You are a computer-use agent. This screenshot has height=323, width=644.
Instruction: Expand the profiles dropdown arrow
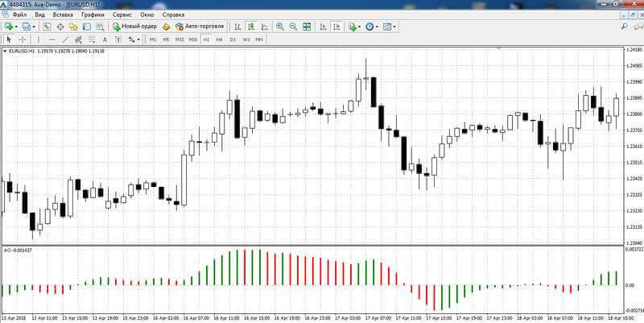tap(34, 27)
